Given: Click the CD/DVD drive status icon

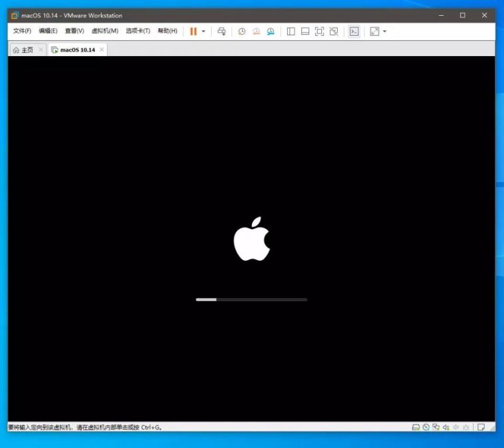Looking at the screenshot, I should 426,427.
